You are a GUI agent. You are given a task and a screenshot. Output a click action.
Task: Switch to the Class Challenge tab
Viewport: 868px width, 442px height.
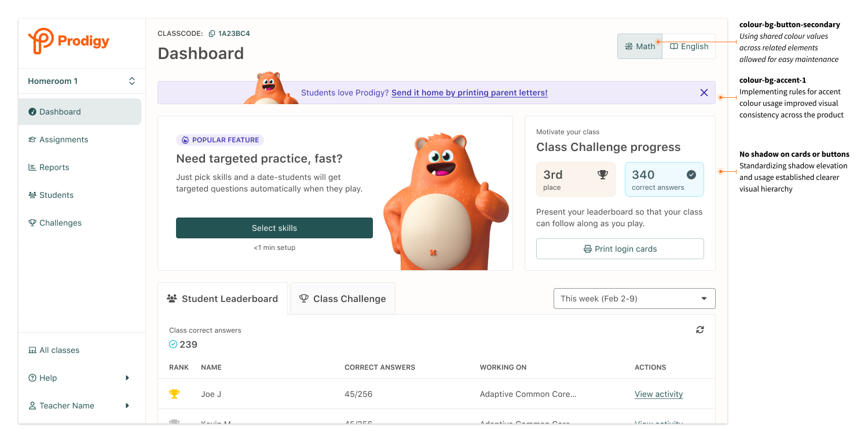[342, 299]
